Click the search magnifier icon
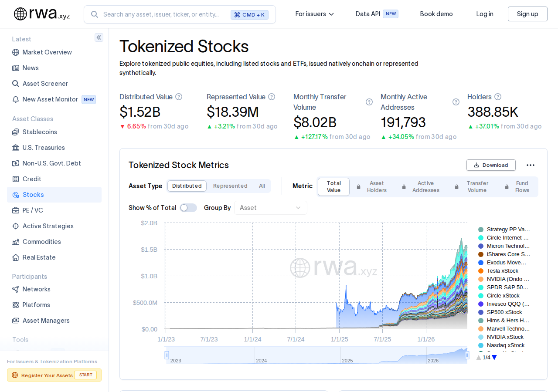558x392 pixels. pos(94,14)
